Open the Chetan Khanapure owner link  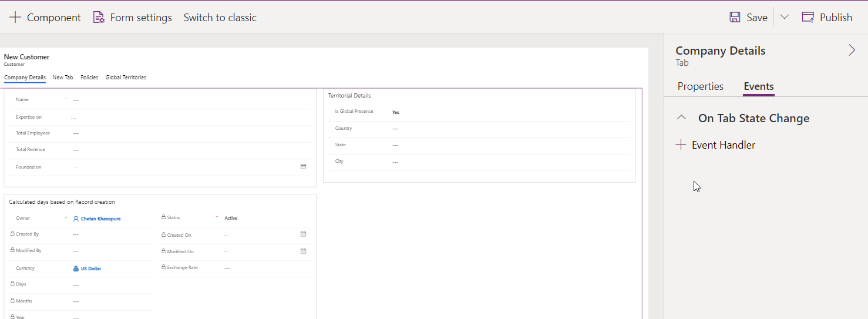[x=100, y=219]
